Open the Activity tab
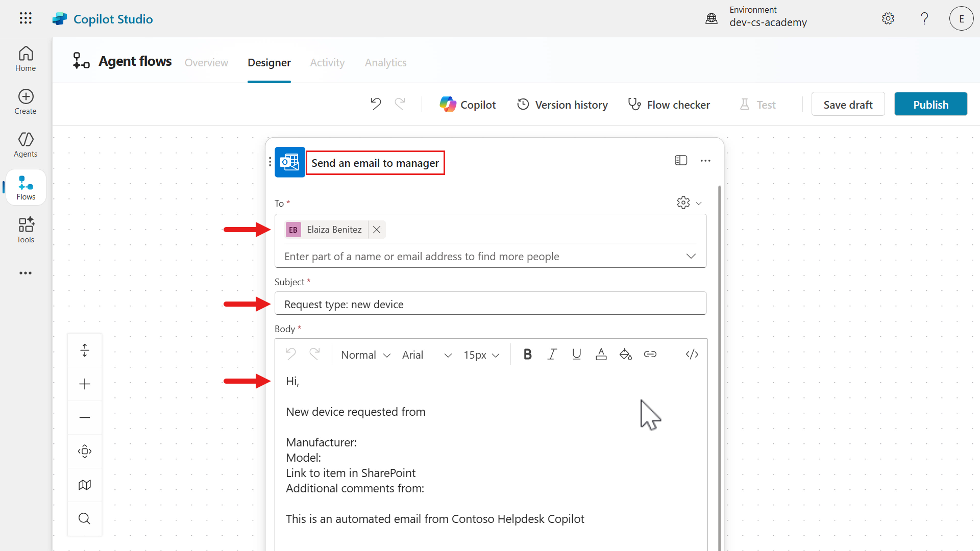The width and height of the screenshot is (980, 551). click(x=327, y=62)
